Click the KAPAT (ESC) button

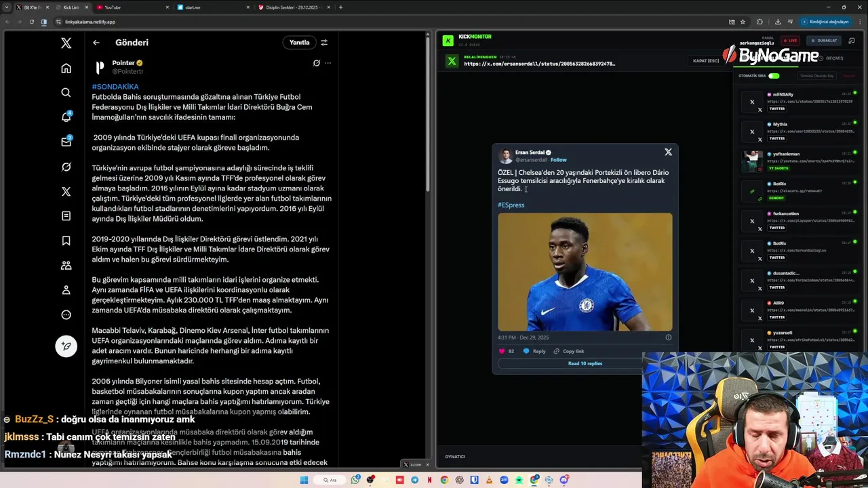[706, 61]
